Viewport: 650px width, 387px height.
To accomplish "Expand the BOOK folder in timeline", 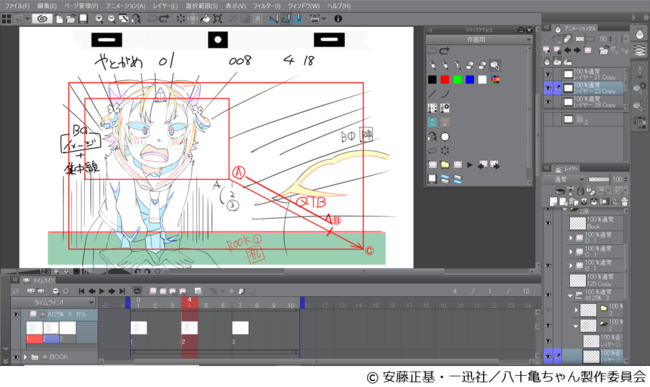I will 25,357.
